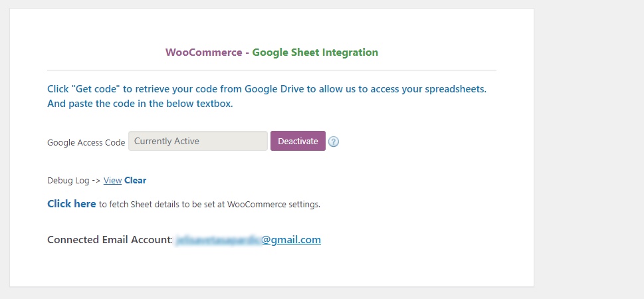Clear the debug log
Screen dimensions: 644x299
135,180
